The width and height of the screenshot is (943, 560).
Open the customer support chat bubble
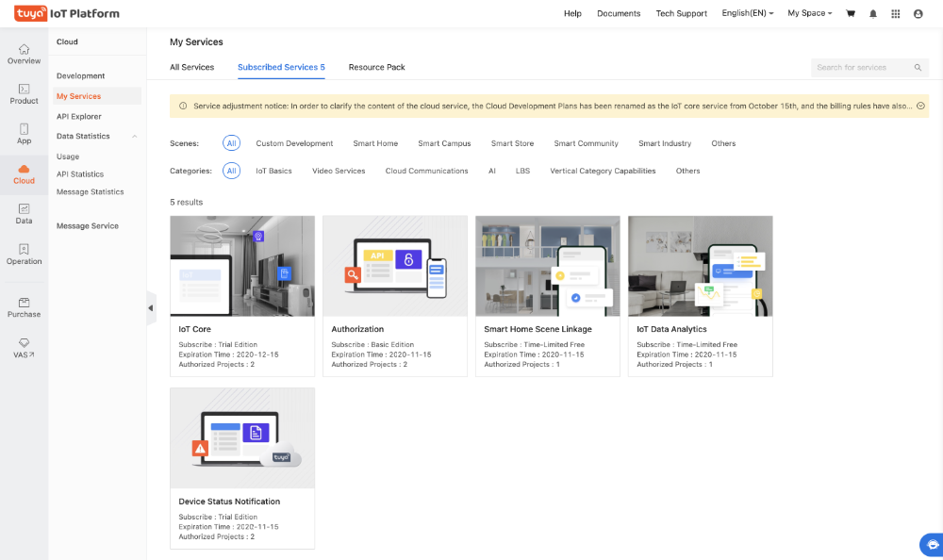pyautogui.click(x=932, y=545)
